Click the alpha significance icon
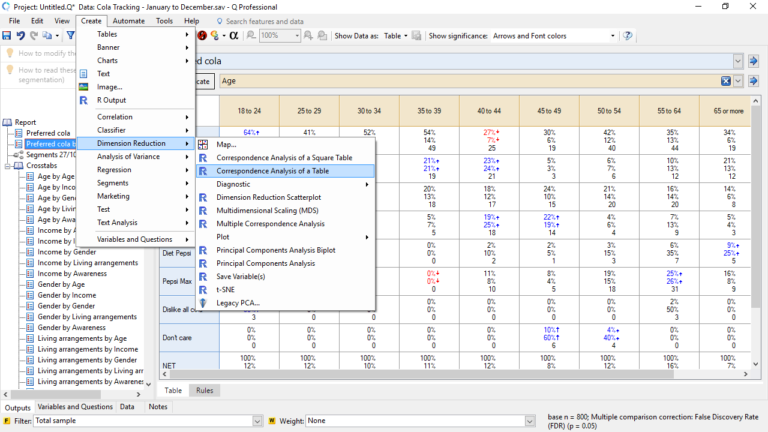 click(x=233, y=36)
